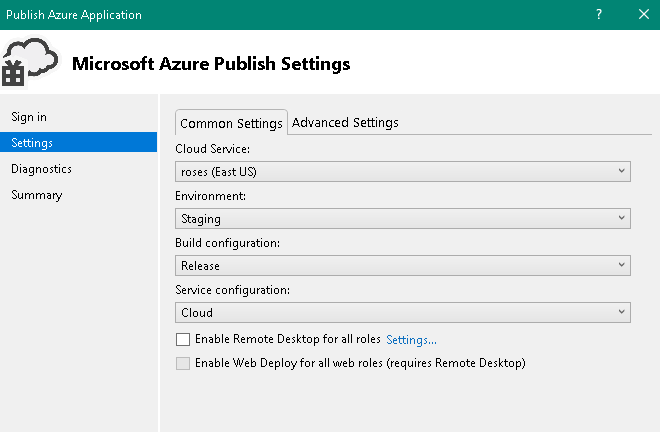Switch to the Advanced Settings tab
Viewport: 660px width, 432px height.
click(345, 123)
